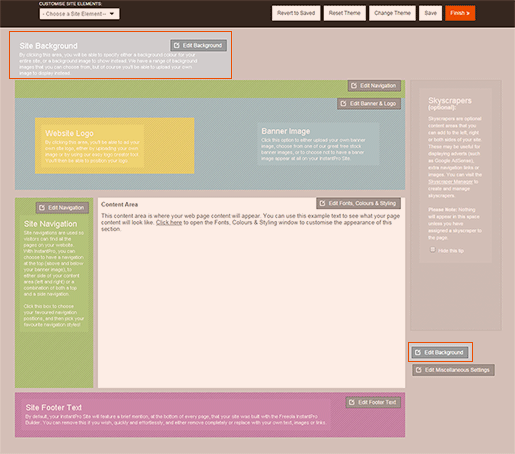Save the current theme changes
This screenshot has height=454, width=515.
(430, 13)
